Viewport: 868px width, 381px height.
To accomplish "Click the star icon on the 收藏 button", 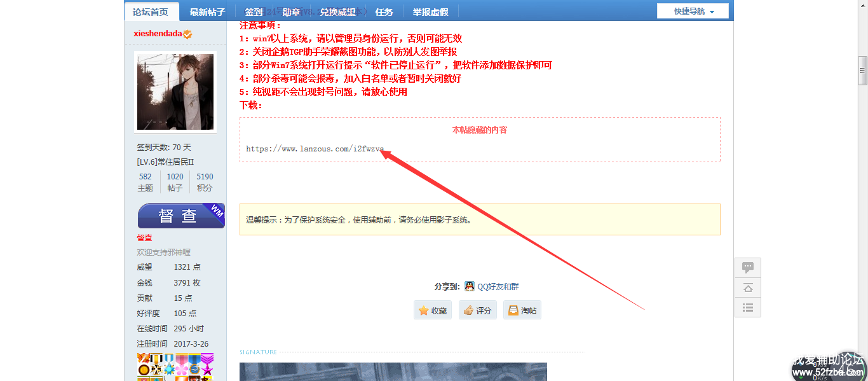I will (423, 310).
